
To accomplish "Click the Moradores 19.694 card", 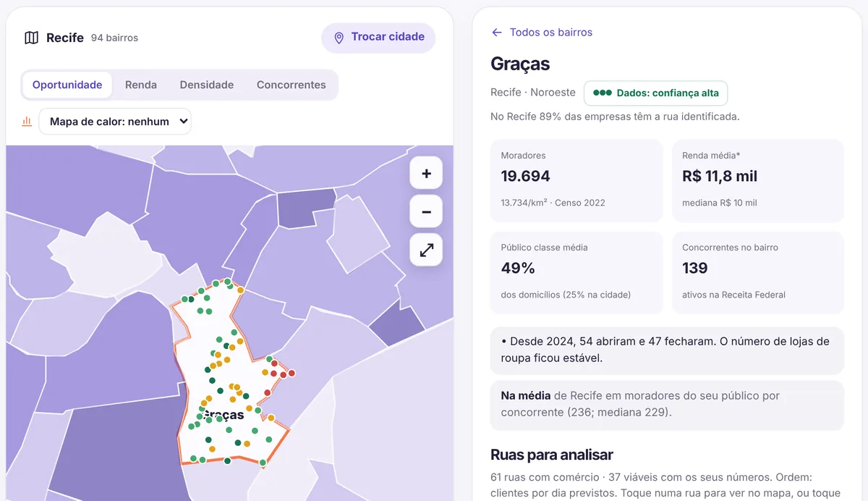I will click(576, 181).
